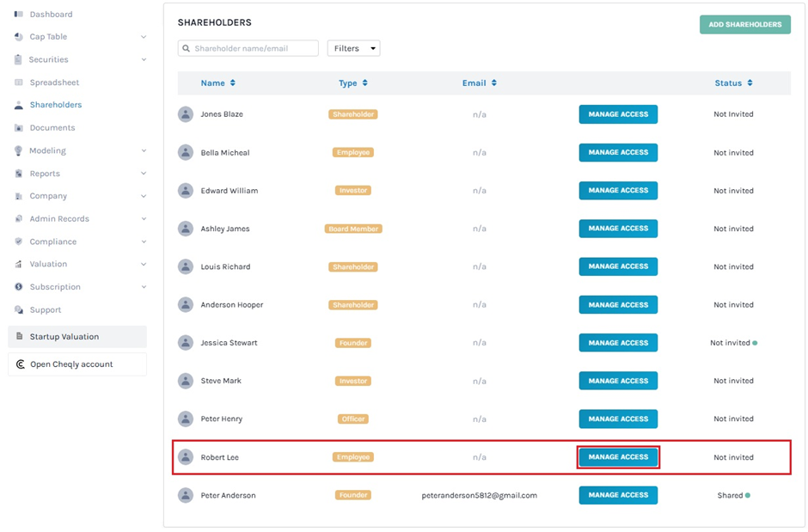
Task: Click Manage Access for Robert Lee
Action: 618,457
